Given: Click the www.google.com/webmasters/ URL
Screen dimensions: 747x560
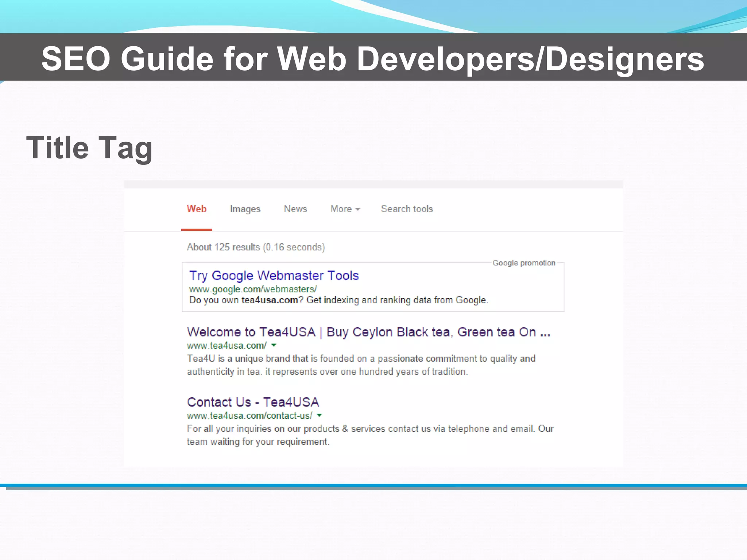Looking at the screenshot, I should coord(253,289).
